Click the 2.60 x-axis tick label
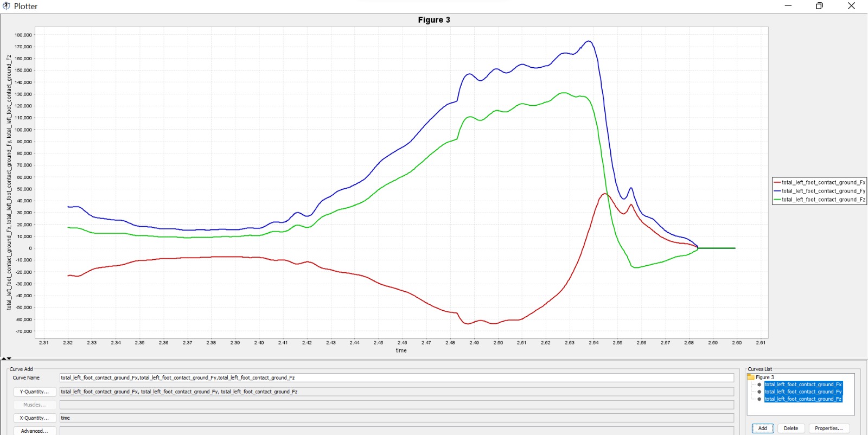 point(737,343)
